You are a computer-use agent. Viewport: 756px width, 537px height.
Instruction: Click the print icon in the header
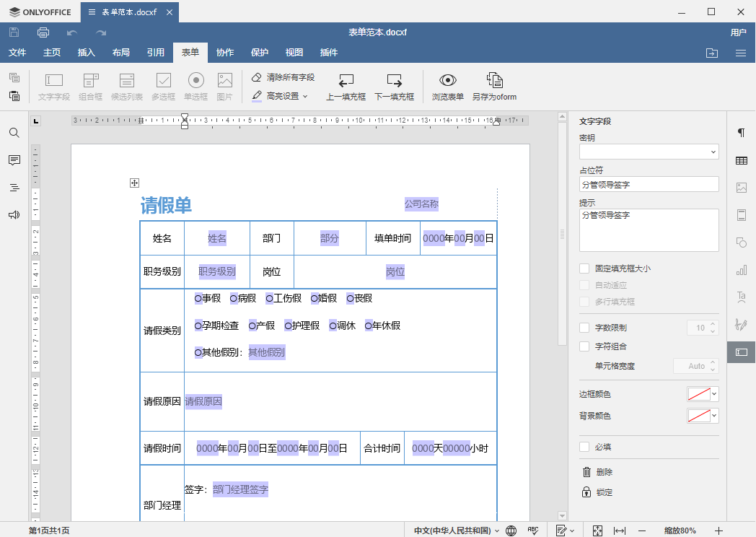pyautogui.click(x=43, y=32)
